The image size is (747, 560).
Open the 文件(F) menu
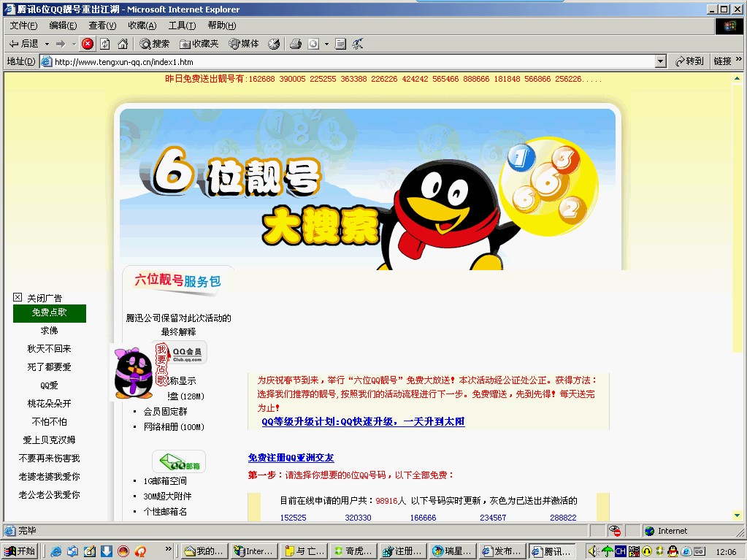[23, 26]
